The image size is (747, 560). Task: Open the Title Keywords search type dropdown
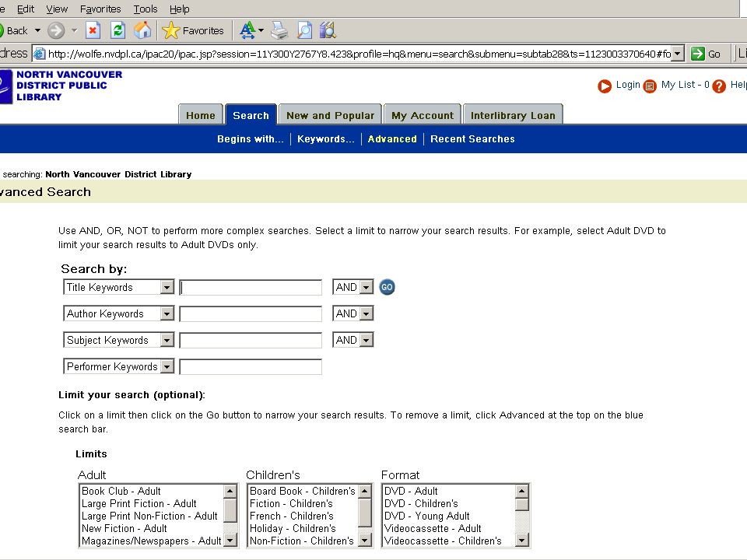[x=167, y=287]
